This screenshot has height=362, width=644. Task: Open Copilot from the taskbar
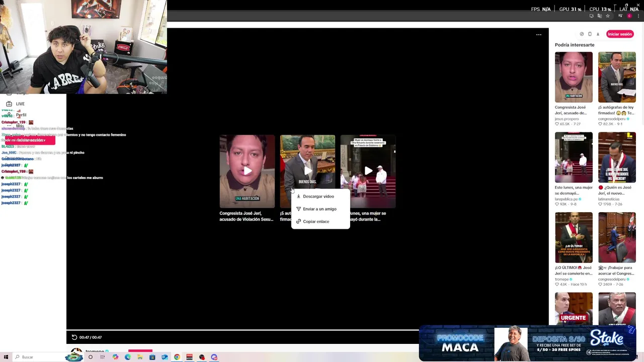[115, 357]
